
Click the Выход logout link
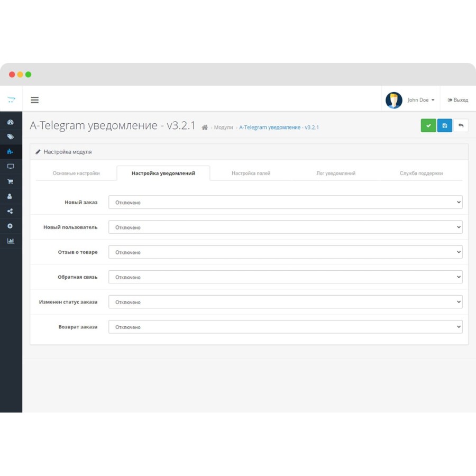pos(458,100)
